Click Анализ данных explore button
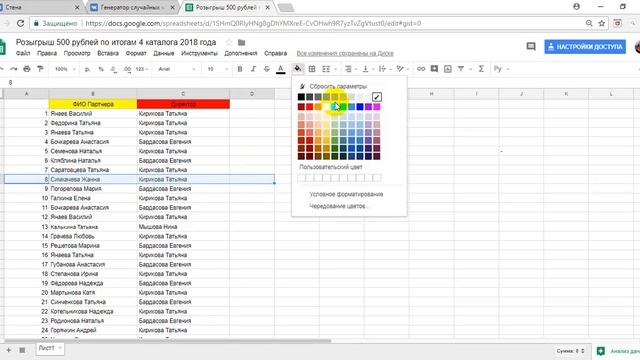 point(618,351)
